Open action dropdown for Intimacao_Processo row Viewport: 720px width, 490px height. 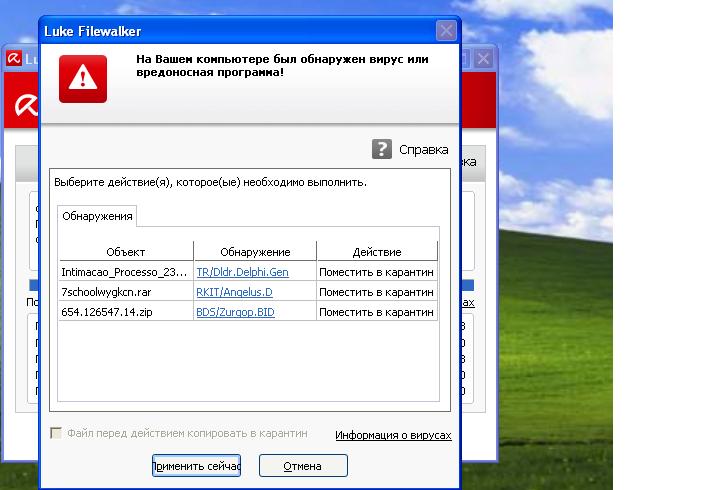pos(377,271)
